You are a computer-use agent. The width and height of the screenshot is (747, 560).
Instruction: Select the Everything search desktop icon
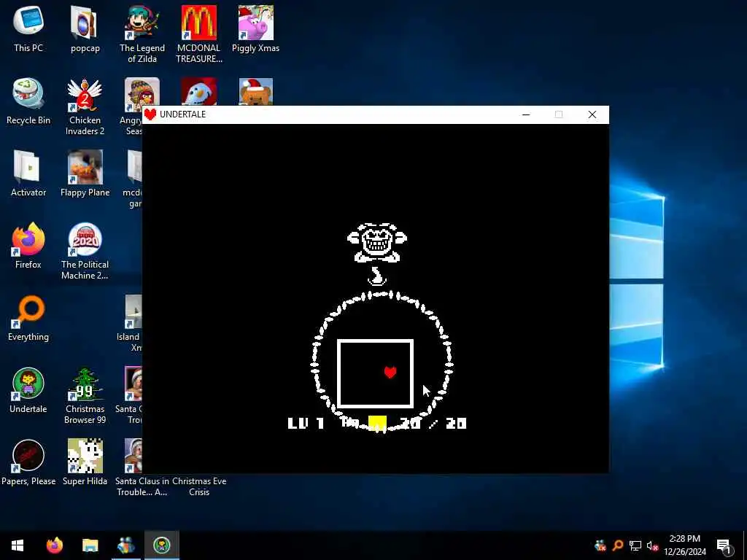coord(28,318)
